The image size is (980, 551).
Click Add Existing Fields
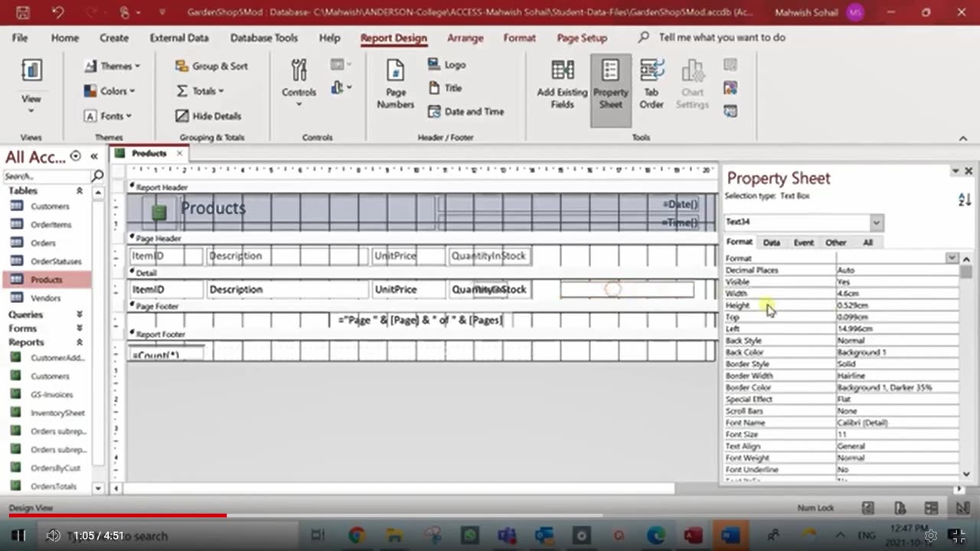tap(562, 86)
